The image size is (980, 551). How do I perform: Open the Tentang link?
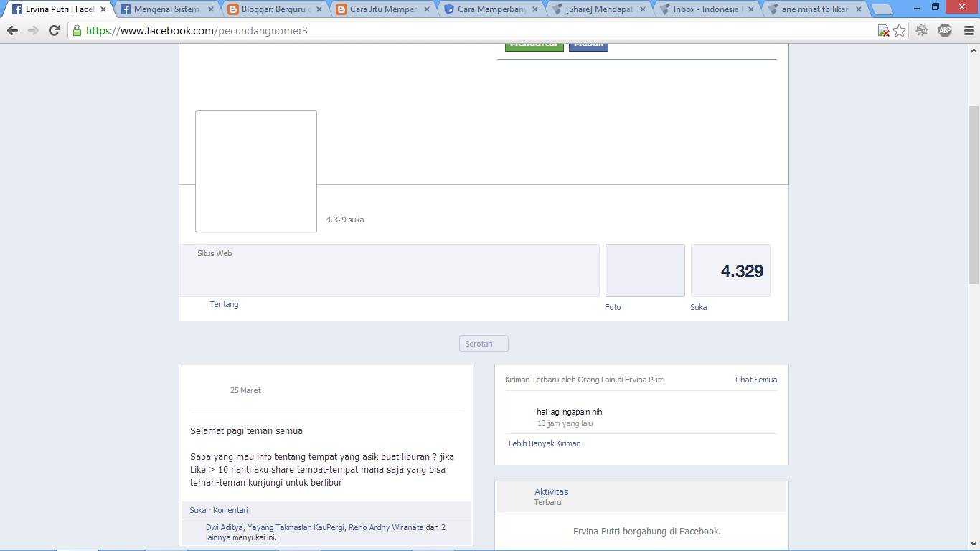(x=224, y=304)
